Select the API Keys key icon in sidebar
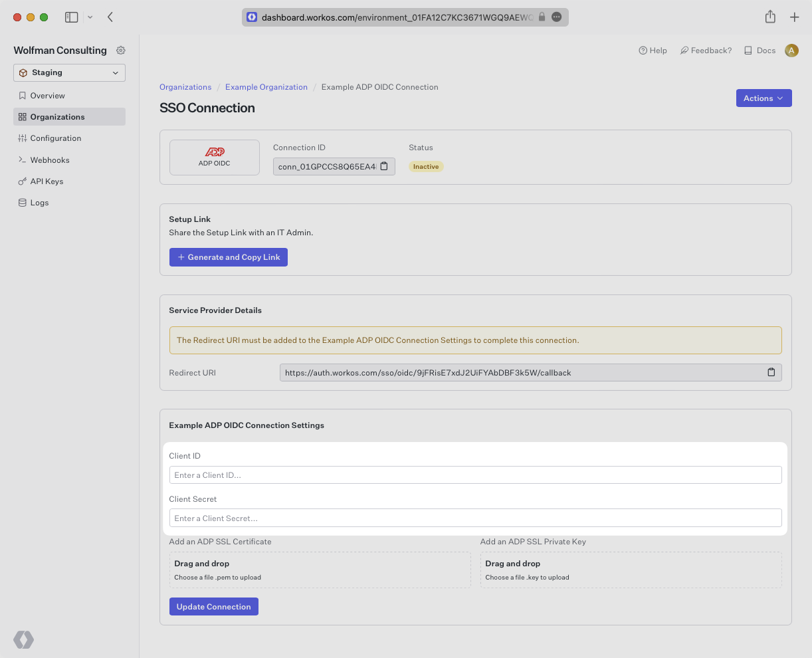Screen dimensions: 812x658 tap(21, 181)
